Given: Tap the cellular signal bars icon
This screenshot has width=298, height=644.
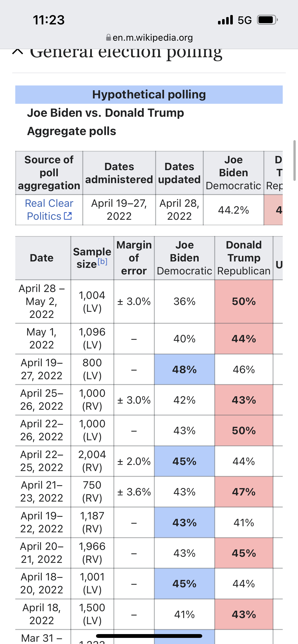Looking at the screenshot, I should tap(225, 20).
